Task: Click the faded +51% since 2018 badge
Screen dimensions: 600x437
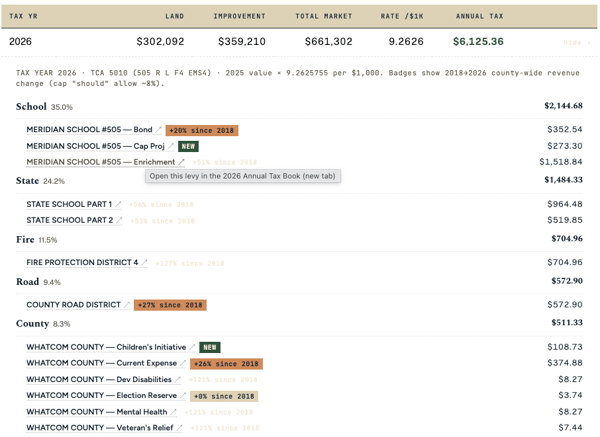Action: click(225, 163)
